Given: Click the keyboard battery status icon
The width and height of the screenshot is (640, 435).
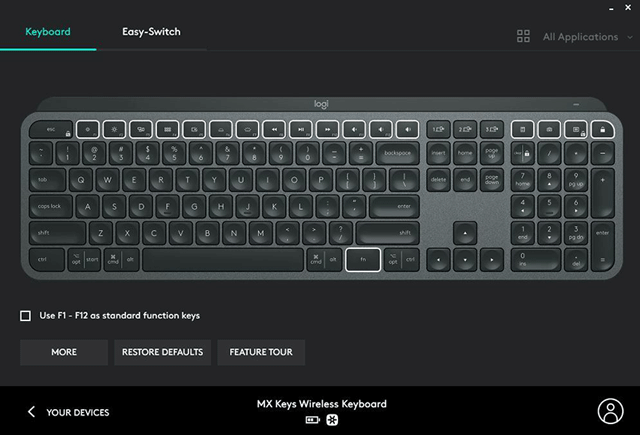Looking at the screenshot, I should (x=313, y=420).
